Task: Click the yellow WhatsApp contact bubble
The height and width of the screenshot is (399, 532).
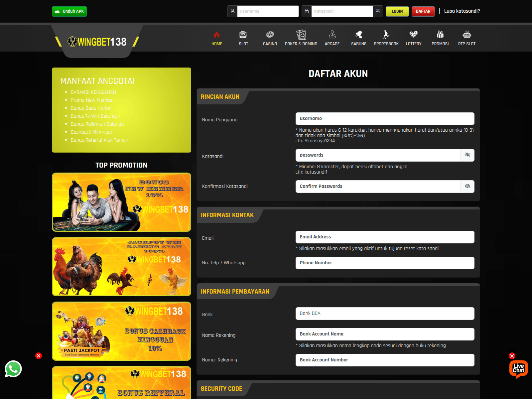Action: pos(13,369)
